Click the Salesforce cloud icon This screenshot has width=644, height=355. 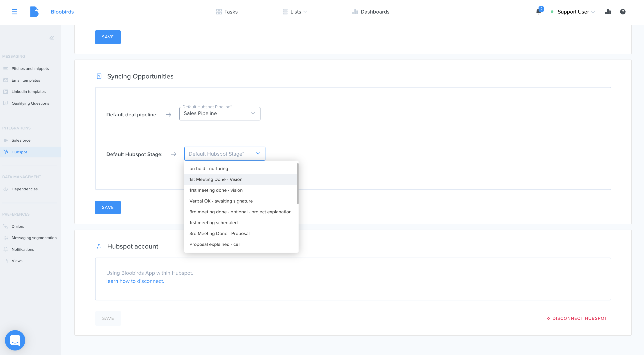[x=5, y=140]
